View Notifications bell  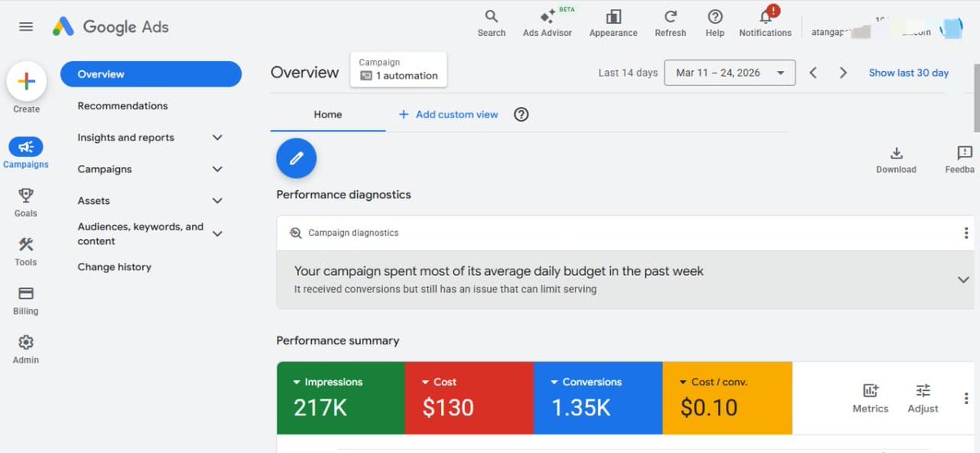point(765,23)
